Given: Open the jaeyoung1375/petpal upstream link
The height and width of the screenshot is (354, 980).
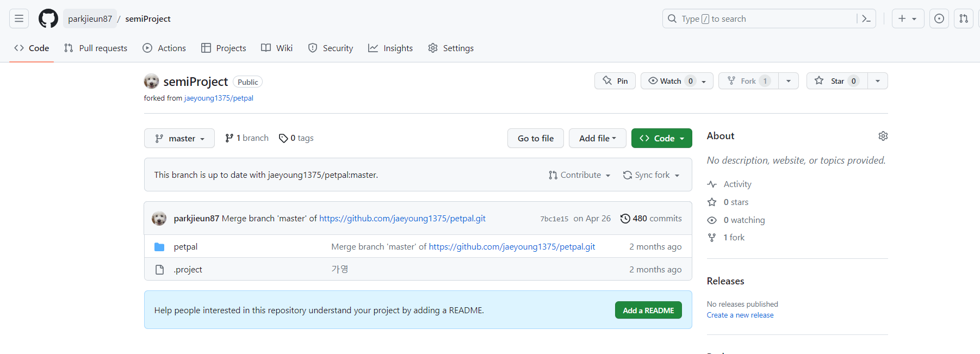Looking at the screenshot, I should pos(219,98).
